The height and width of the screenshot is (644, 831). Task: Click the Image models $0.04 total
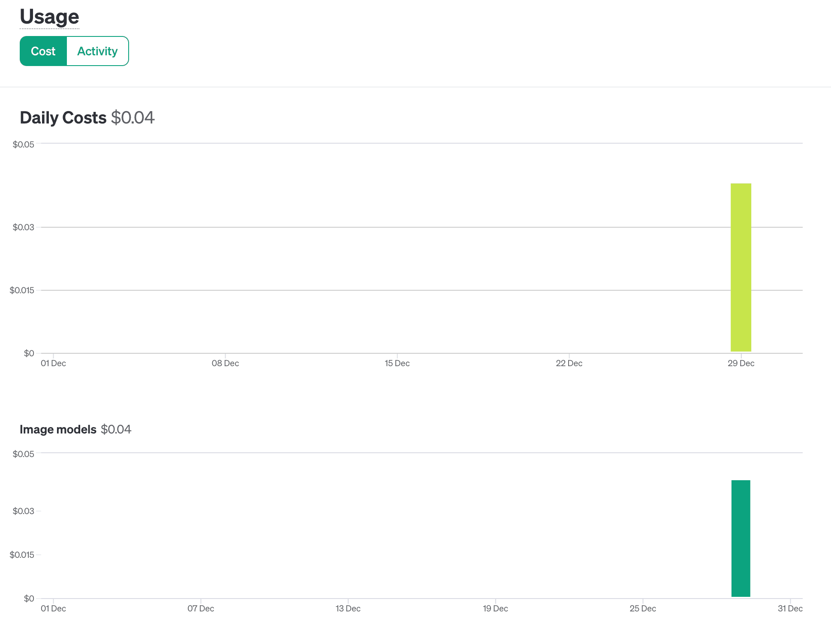pyautogui.click(x=116, y=429)
